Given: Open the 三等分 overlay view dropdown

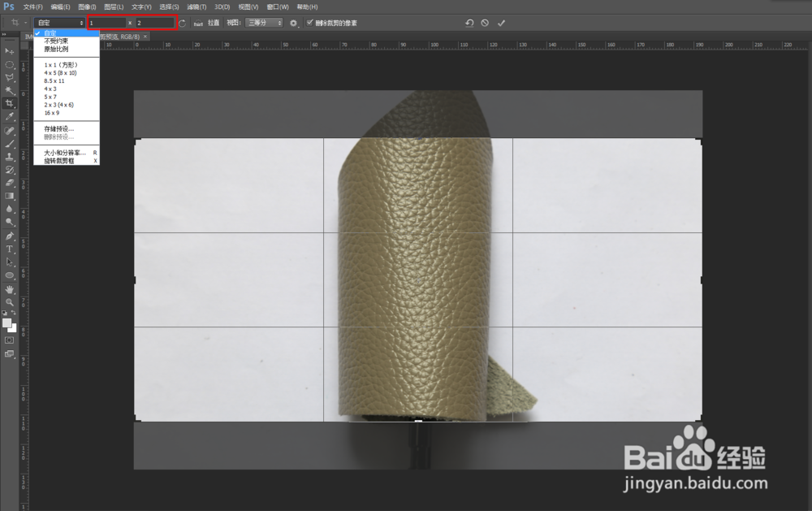Looking at the screenshot, I should tap(264, 23).
